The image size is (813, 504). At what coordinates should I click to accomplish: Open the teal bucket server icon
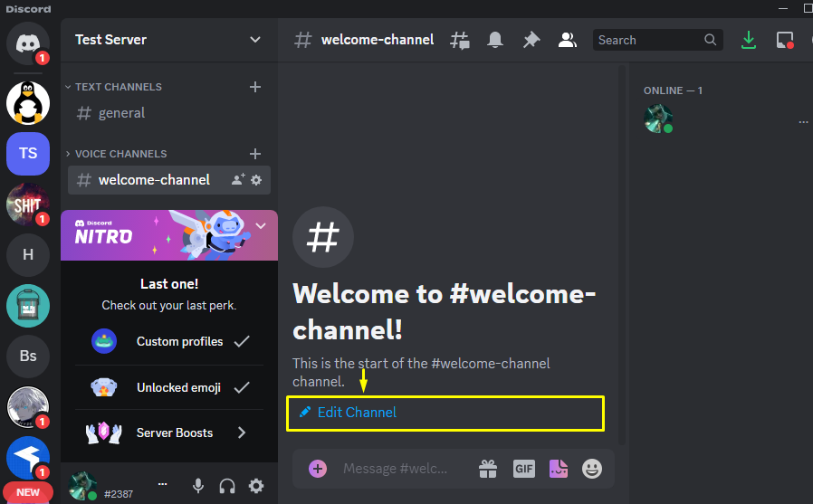click(x=27, y=306)
